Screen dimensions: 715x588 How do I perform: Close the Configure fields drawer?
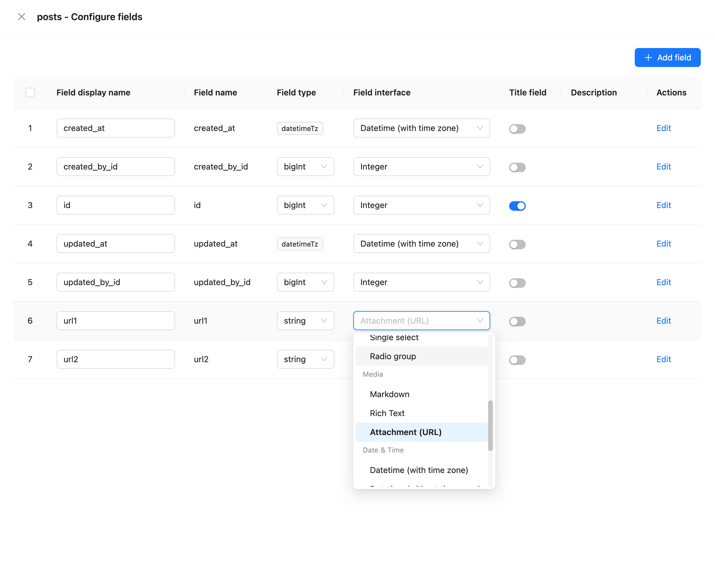pyautogui.click(x=22, y=17)
